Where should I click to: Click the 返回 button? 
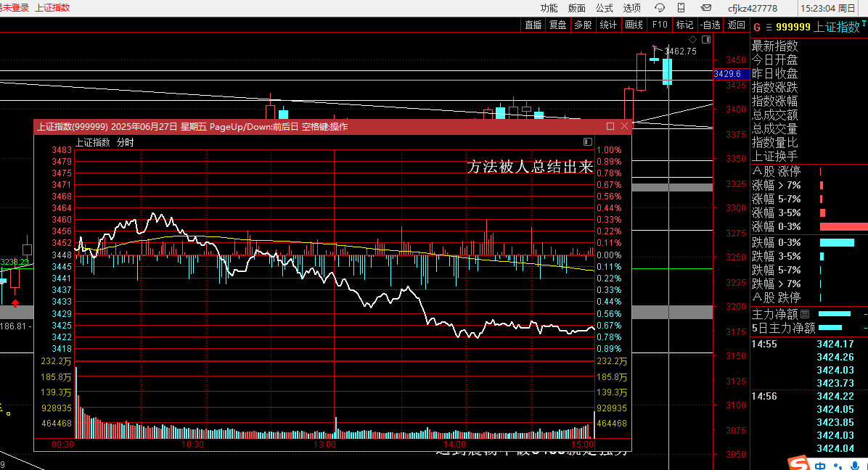click(736, 25)
